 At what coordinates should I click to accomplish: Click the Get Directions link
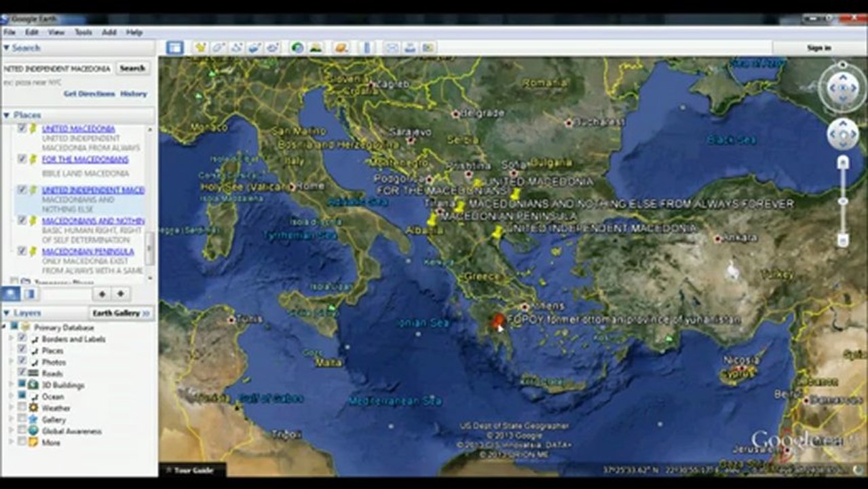coord(90,94)
